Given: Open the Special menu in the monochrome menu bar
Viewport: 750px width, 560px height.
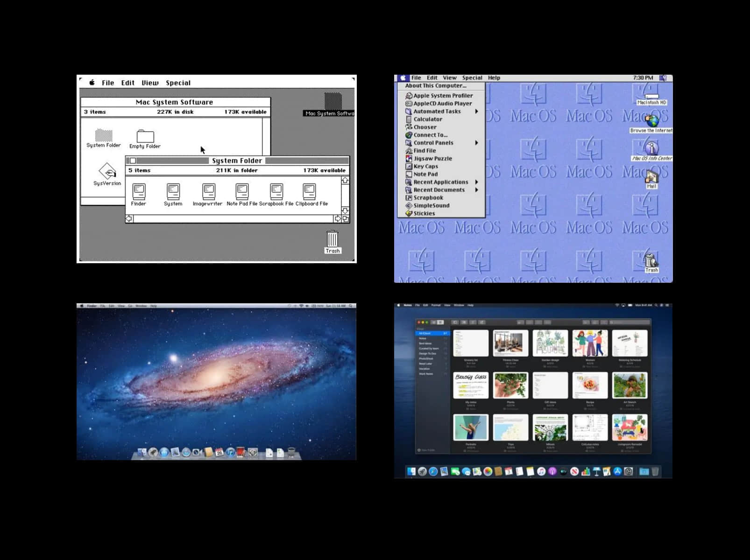Looking at the screenshot, I should [178, 83].
